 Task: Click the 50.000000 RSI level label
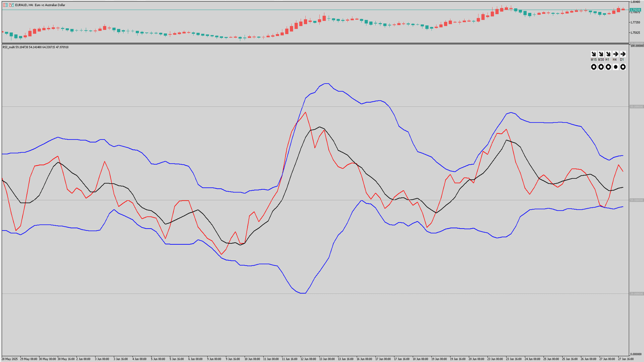click(636, 200)
